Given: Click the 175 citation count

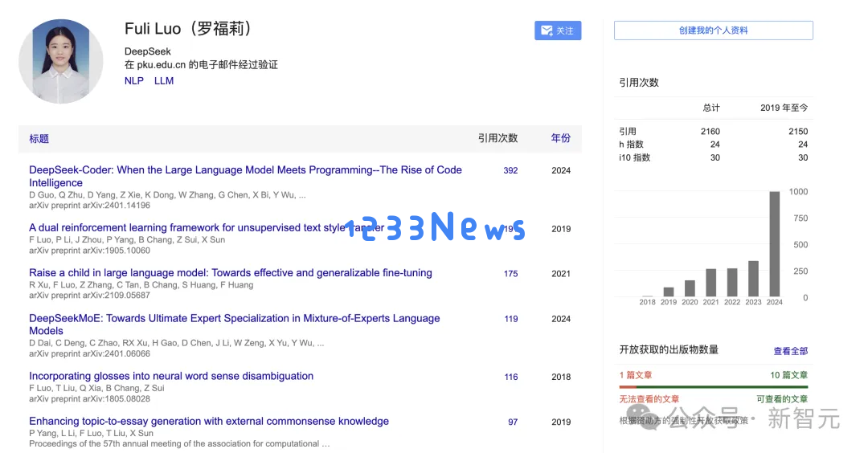Looking at the screenshot, I should tap(510, 273).
